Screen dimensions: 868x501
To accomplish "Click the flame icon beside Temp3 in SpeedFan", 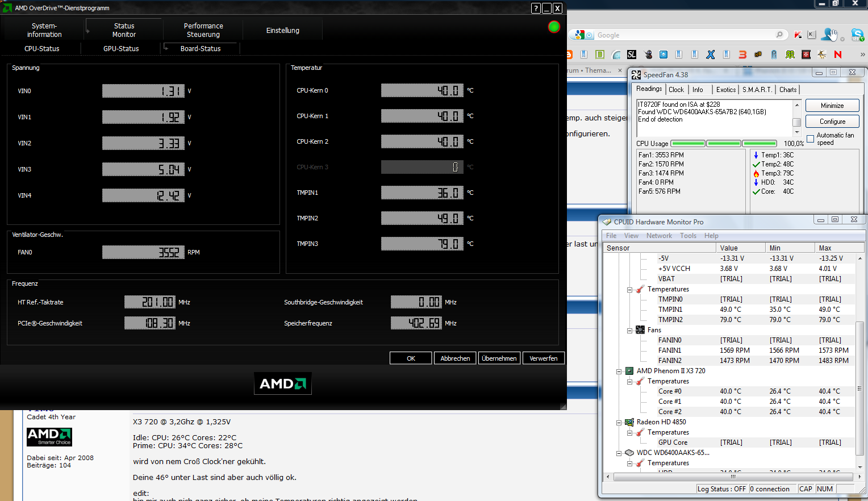I will coord(756,173).
